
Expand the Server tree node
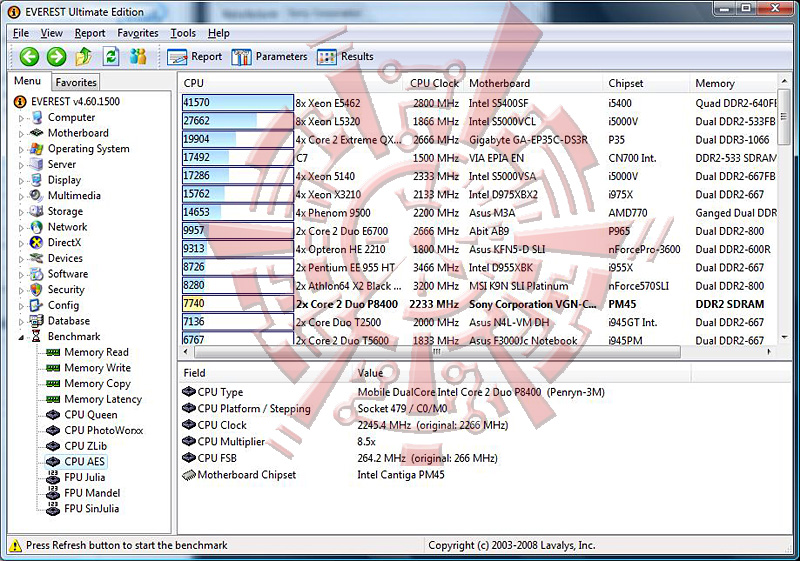click(x=21, y=165)
